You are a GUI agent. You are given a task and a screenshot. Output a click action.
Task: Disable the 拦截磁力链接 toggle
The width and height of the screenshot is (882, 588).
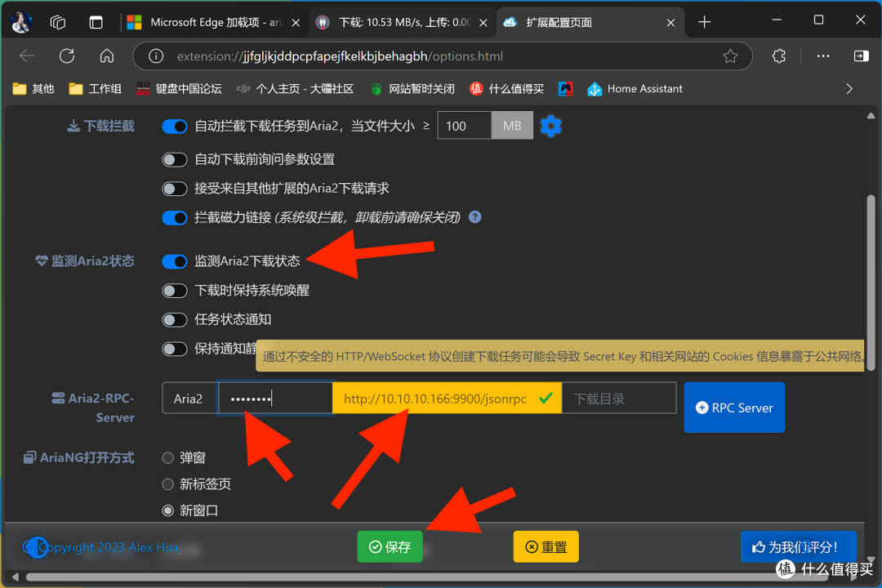point(175,217)
